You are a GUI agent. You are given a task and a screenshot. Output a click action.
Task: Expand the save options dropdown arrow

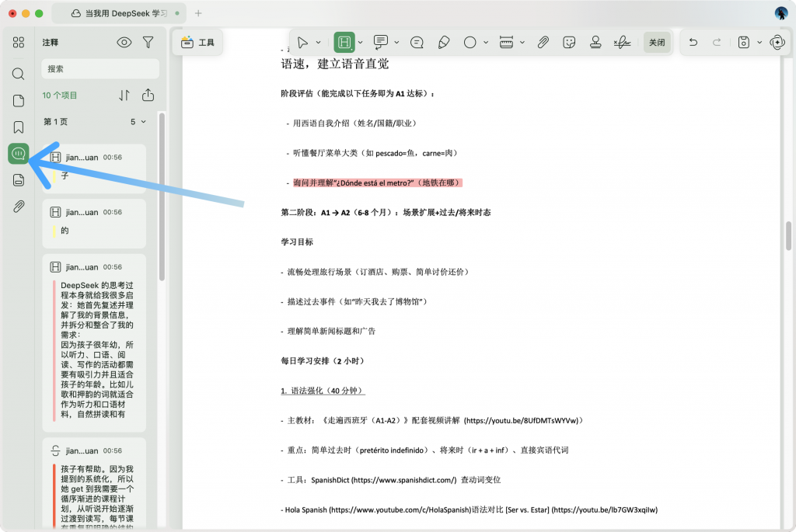click(759, 42)
